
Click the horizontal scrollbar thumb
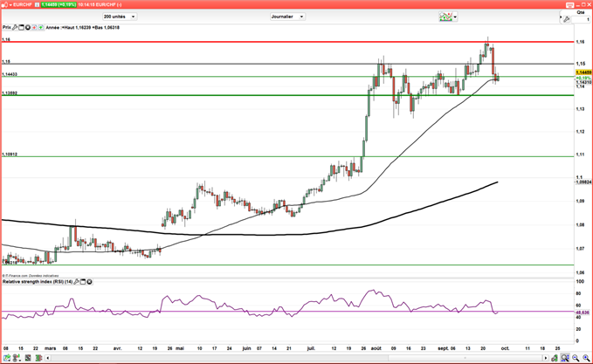point(465,358)
